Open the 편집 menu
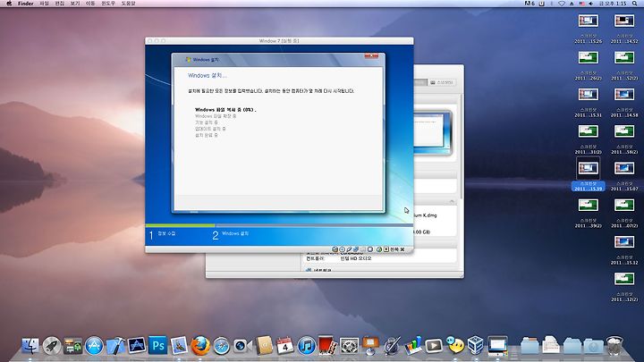This screenshot has height=362, width=644. click(60, 4)
